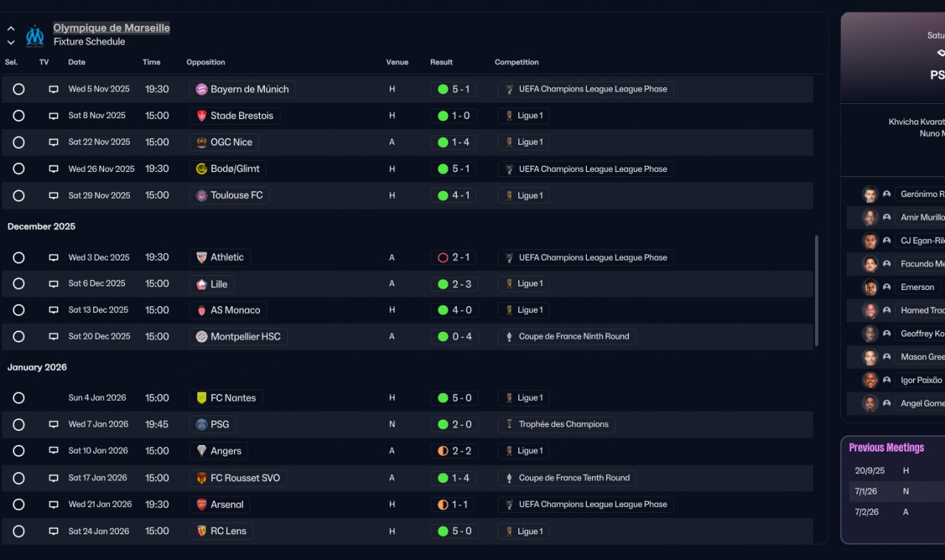Go to previous team with up chevron
Screen dimensions: 945x560
click(11, 29)
